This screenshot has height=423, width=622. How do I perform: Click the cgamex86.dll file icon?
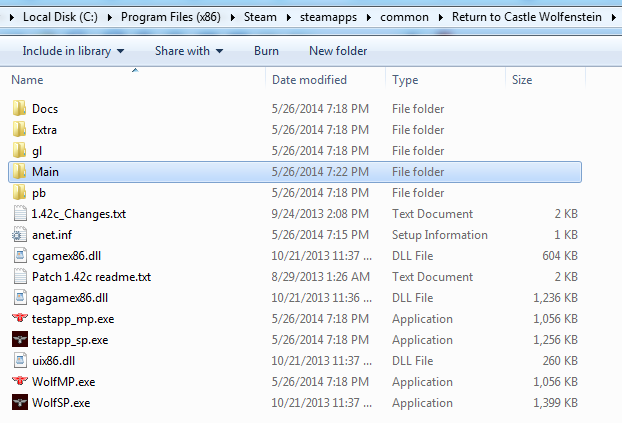pos(20,256)
